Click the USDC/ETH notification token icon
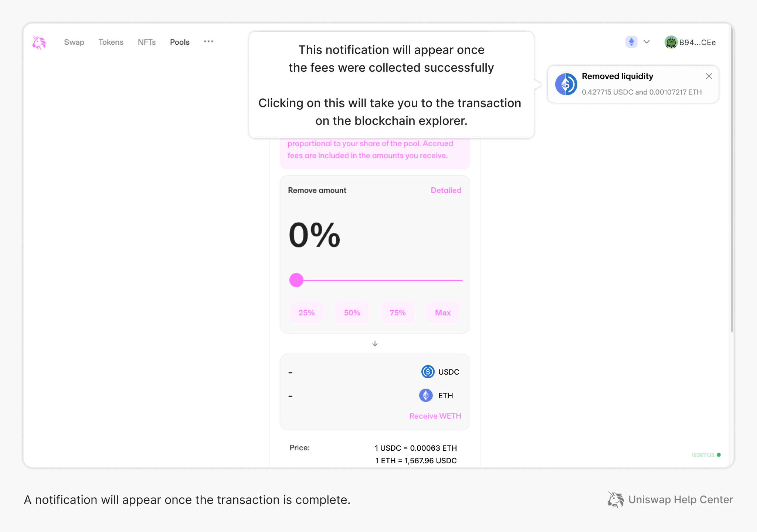Image resolution: width=757 pixels, height=532 pixels. (566, 84)
